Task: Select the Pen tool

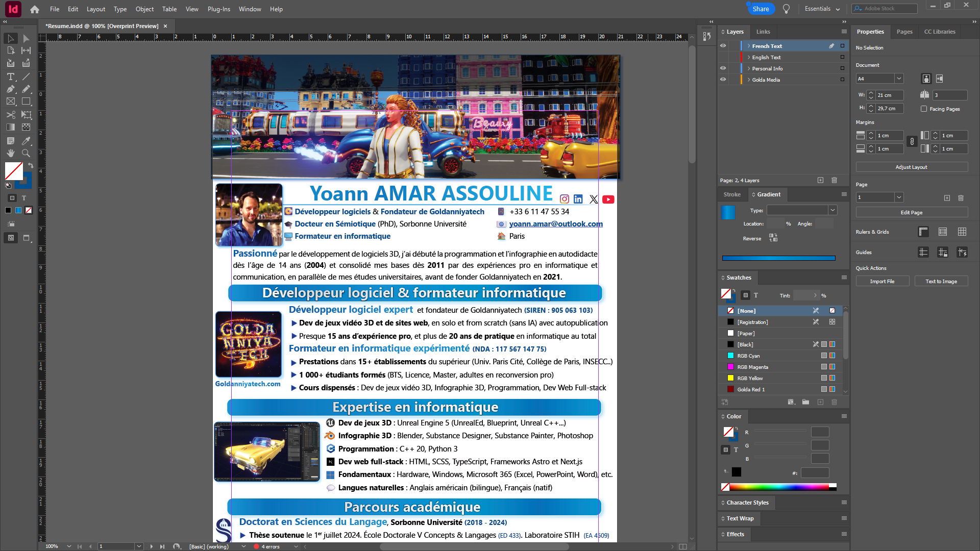Action: click(10, 89)
